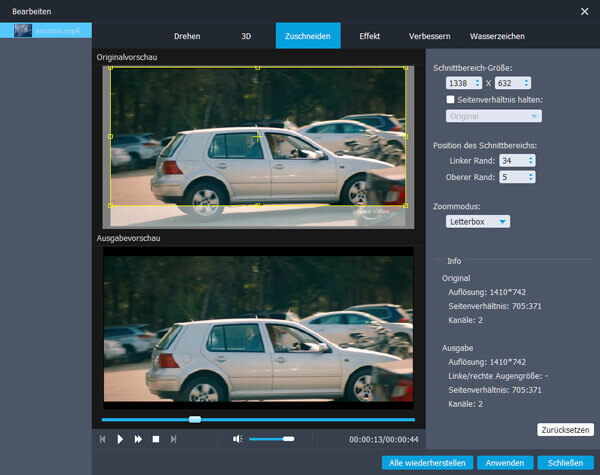Open the Wasserzeichen tab

(496, 36)
